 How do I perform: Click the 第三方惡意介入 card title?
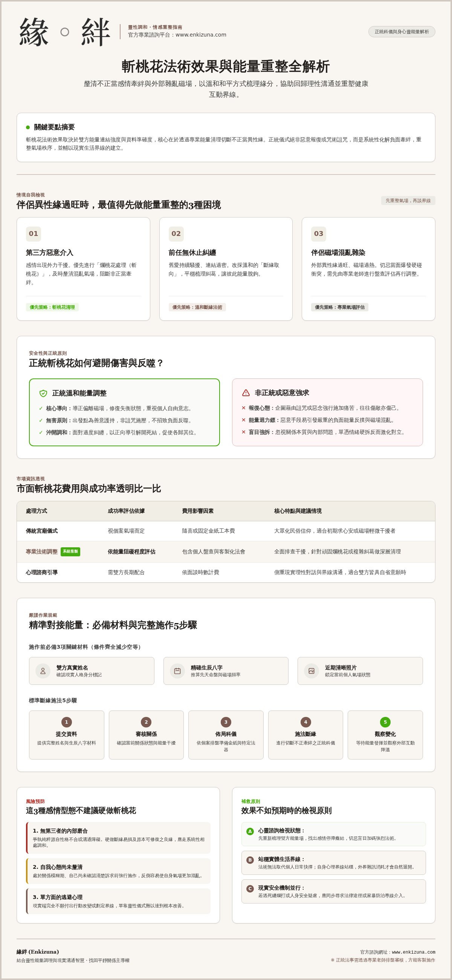click(49, 253)
